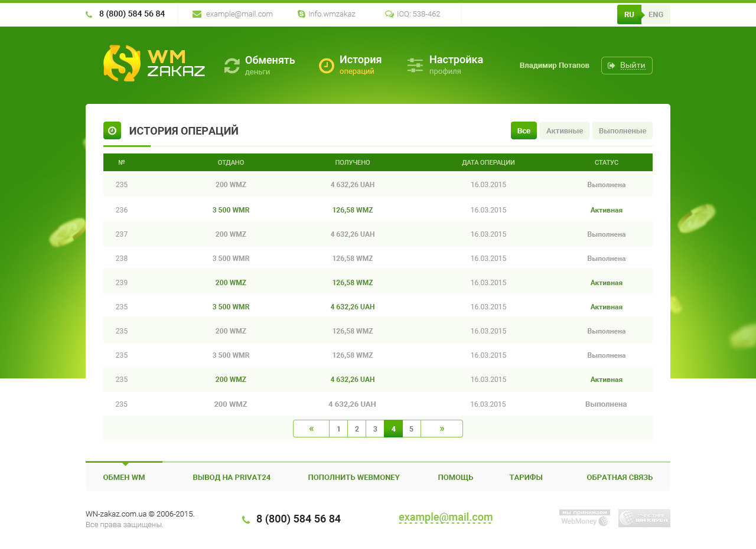Image resolution: width=756 pixels, height=549 pixels.
Task: Click the WebMoney acceptance badge in footer
Action: click(585, 518)
